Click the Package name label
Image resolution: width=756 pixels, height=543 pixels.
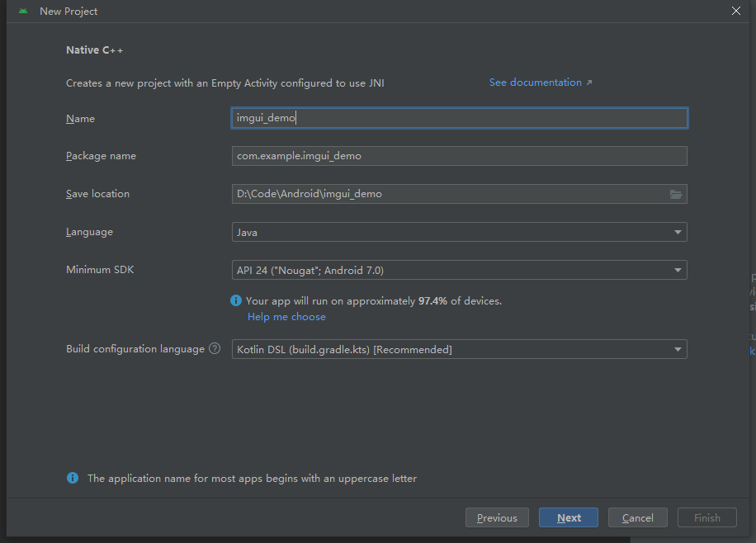[x=101, y=156]
